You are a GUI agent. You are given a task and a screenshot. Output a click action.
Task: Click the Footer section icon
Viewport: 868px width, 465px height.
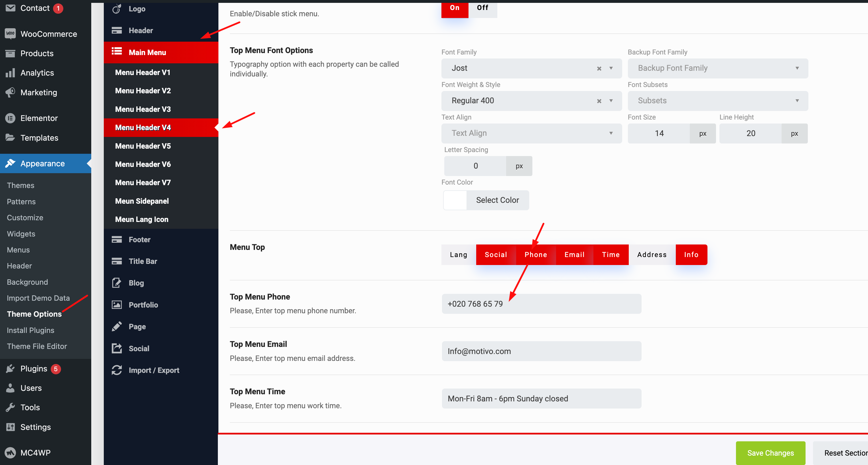pyautogui.click(x=117, y=239)
